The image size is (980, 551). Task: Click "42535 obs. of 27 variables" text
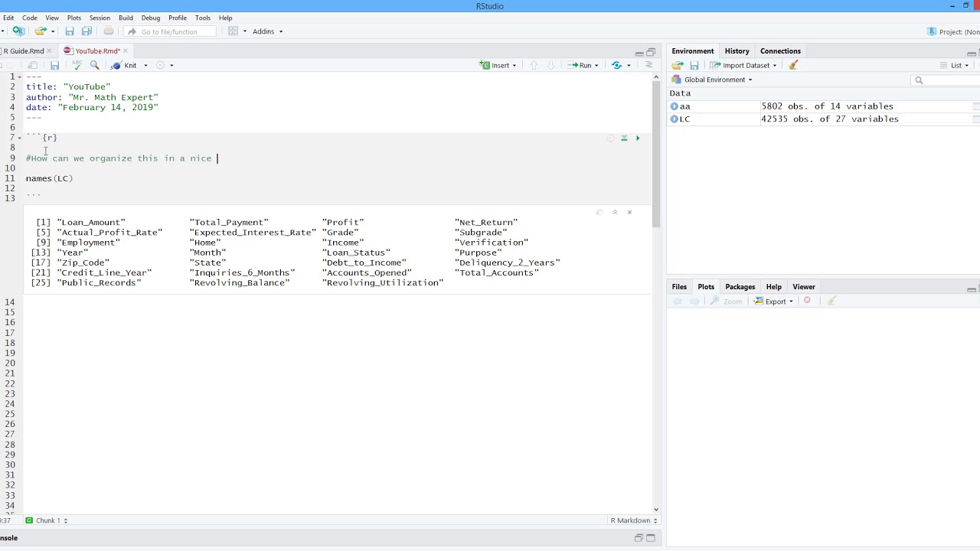point(830,119)
